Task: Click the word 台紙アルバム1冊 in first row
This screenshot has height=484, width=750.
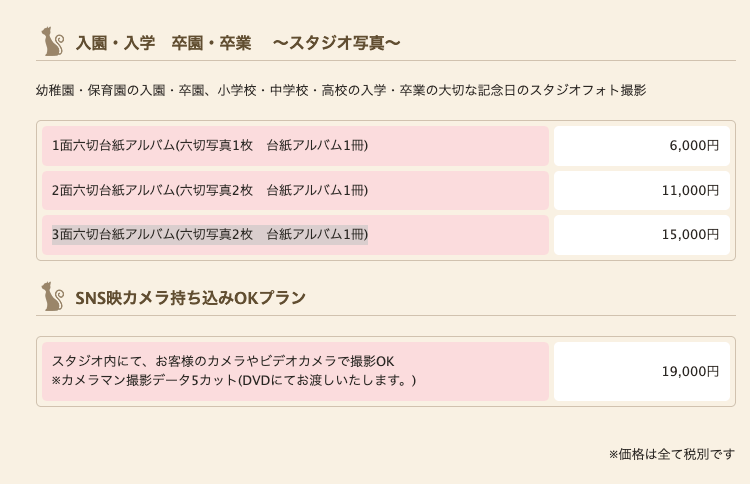Action: pos(315,145)
